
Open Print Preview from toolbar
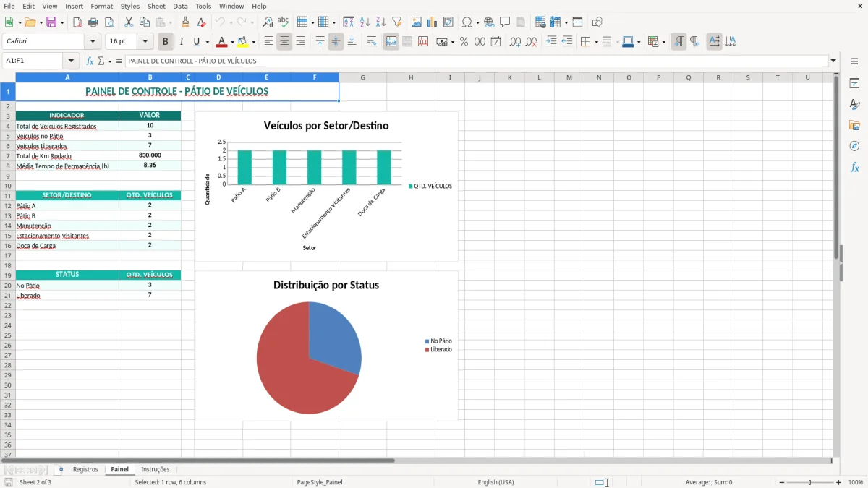pyautogui.click(x=109, y=22)
